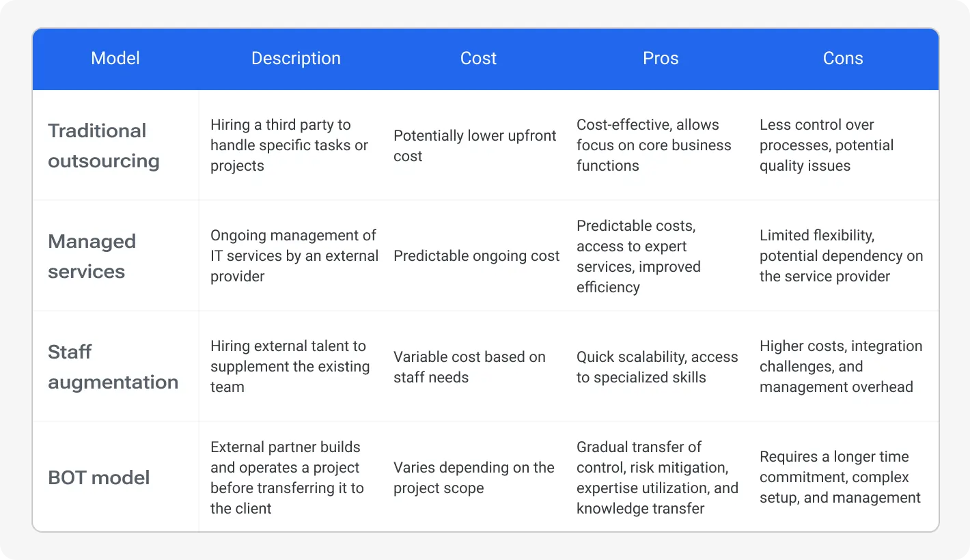970x560 pixels.
Task: Click the Gradual transfer of control cell
Action: (657, 477)
